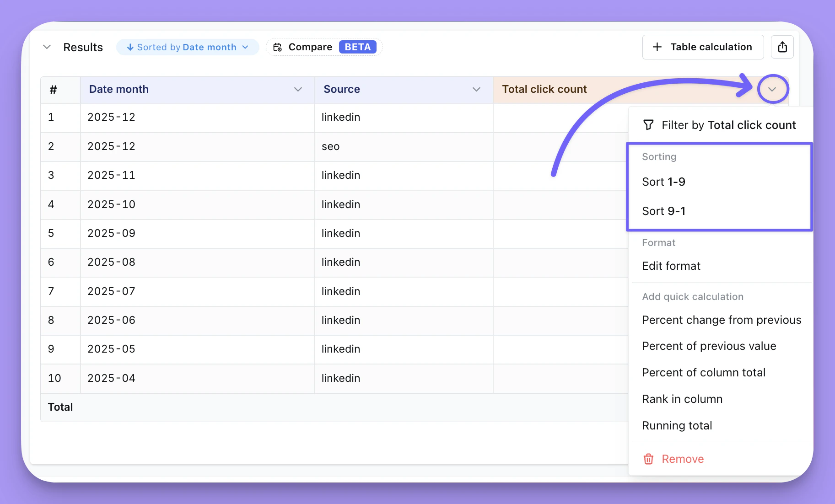Collapse the Results section chevron
This screenshot has width=835, height=504.
tap(47, 47)
